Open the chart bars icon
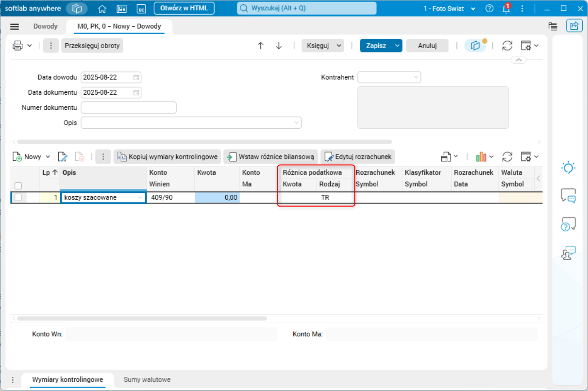This screenshot has width=588, height=391. click(481, 156)
